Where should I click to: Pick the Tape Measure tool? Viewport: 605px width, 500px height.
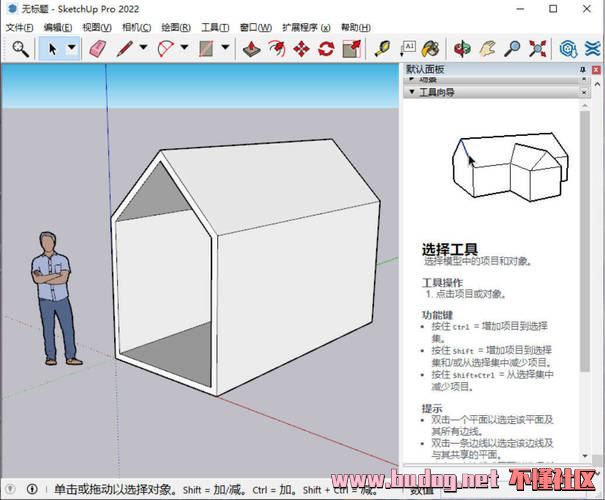382,48
